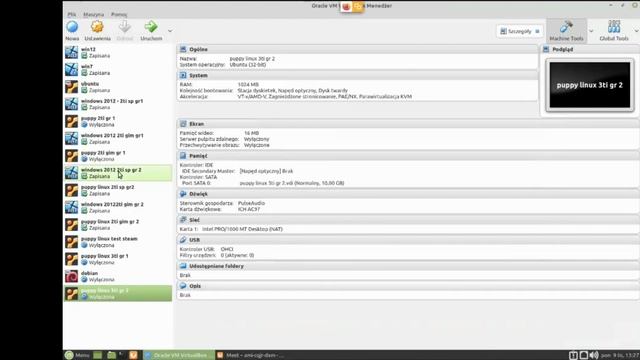Select puppy linux 3ti gr 2 machine
The height and width of the screenshot is (360, 640).
tap(118, 293)
